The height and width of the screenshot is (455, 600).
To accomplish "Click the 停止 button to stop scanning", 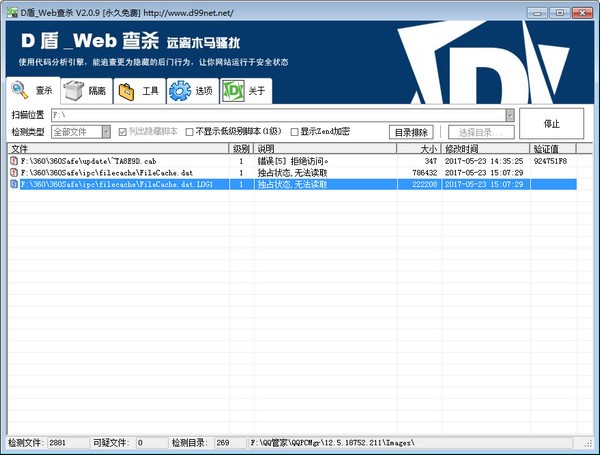I will tap(551, 124).
